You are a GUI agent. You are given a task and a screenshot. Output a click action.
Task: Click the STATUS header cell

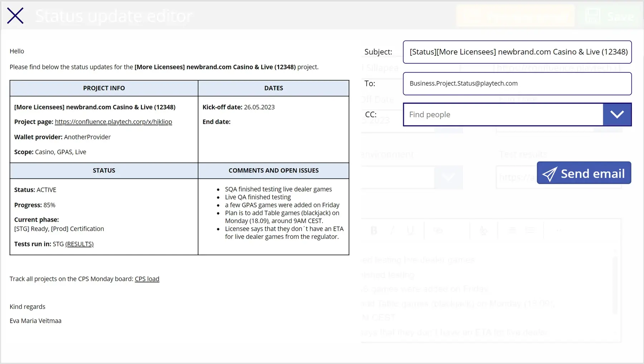tap(104, 171)
